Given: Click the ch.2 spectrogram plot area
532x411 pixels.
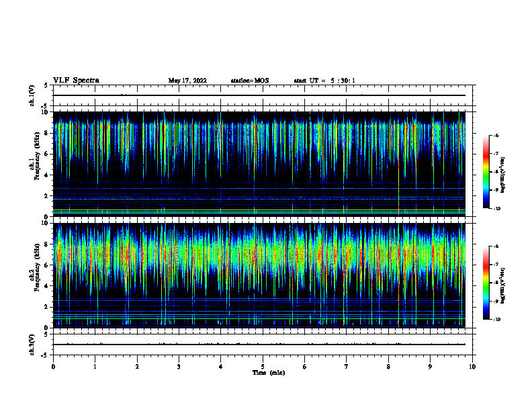Looking at the screenshot, I should [259, 275].
